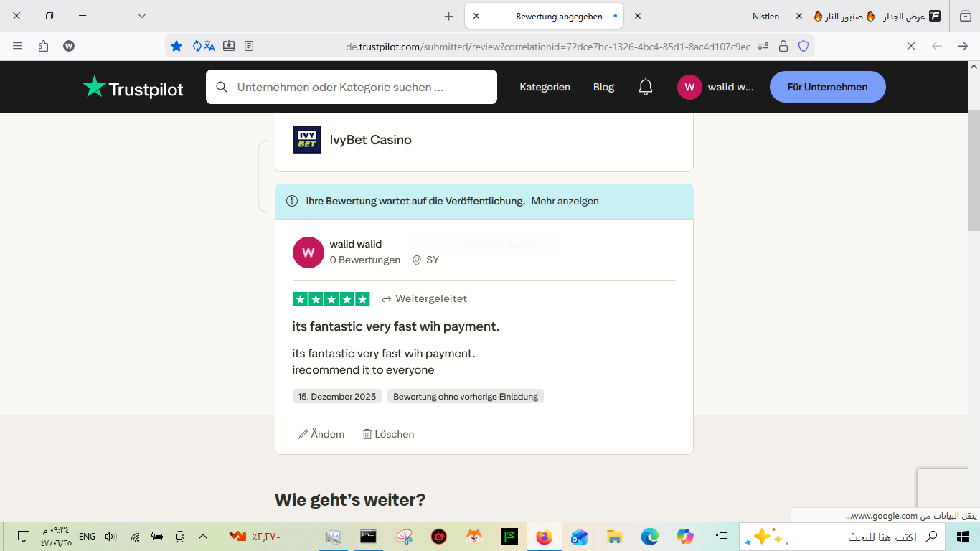980x551 pixels.
Task: Select the Bewertung abgegeben tab
Action: [x=545, y=16]
